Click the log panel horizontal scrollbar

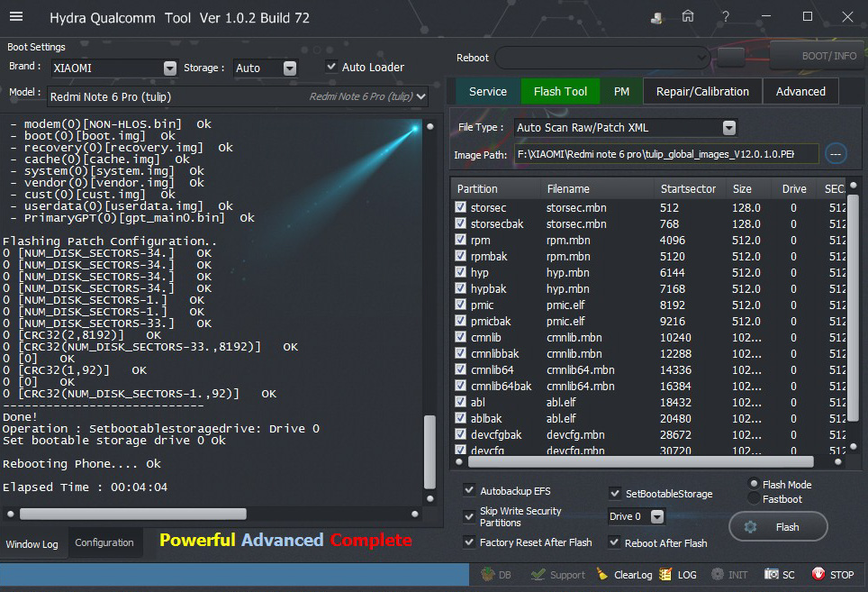132,514
